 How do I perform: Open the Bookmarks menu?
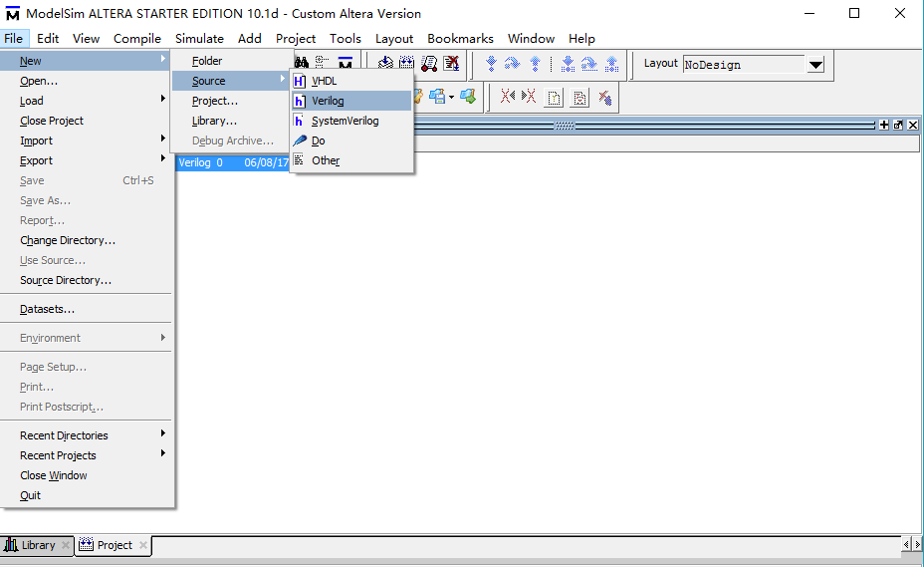pos(460,38)
